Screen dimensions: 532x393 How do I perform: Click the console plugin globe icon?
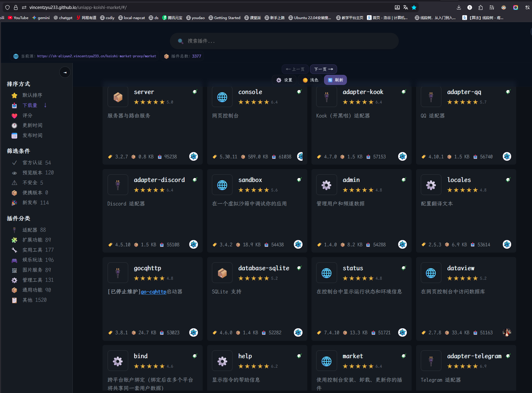pos(222,97)
